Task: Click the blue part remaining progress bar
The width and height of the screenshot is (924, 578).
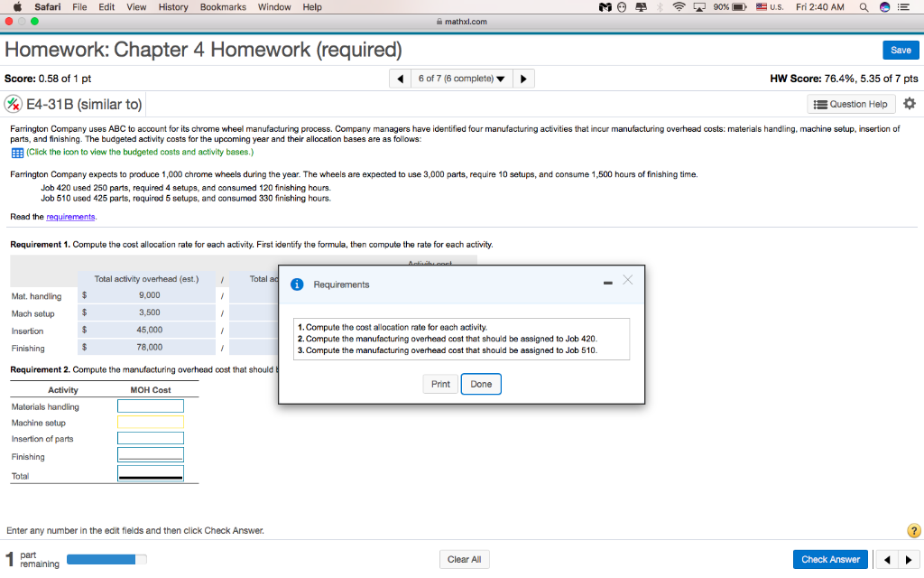Action: (x=105, y=559)
